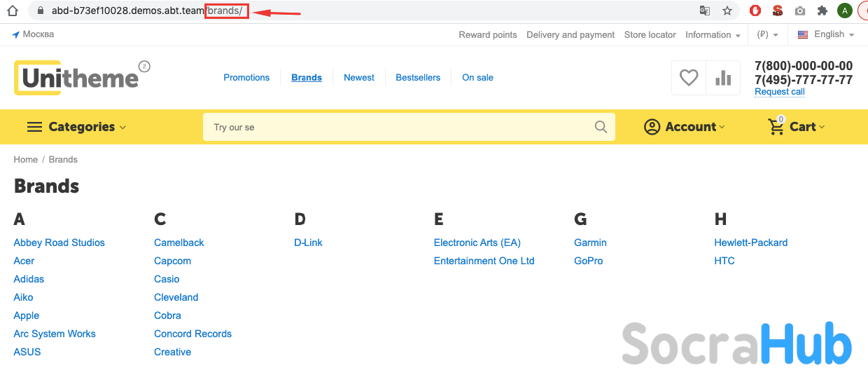Click the browser home icon
This screenshot has height=368, width=868.
coord(12,11)
